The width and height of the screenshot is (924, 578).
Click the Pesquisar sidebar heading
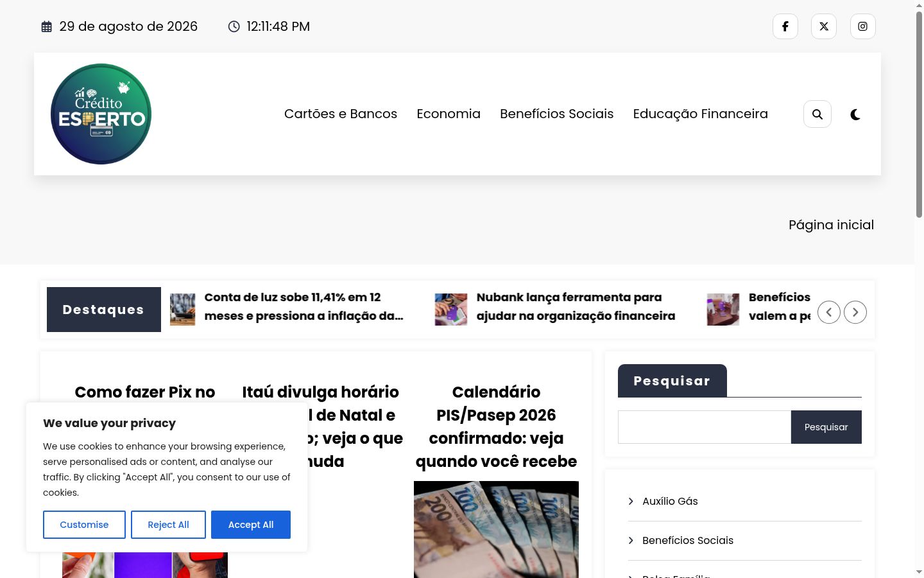click(x=672, y=381)
